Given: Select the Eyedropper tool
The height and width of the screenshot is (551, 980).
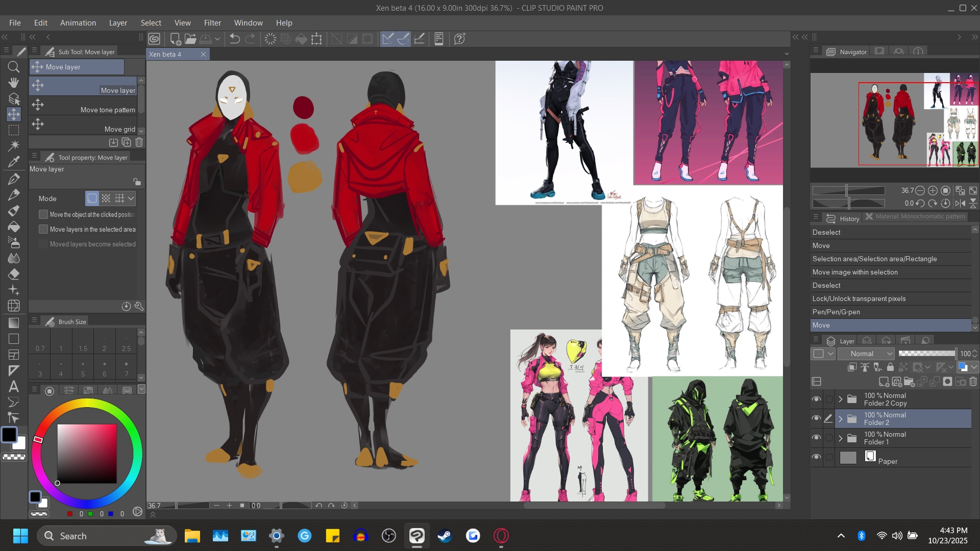Looking at the screenshot, I should [x=14, y=162].
